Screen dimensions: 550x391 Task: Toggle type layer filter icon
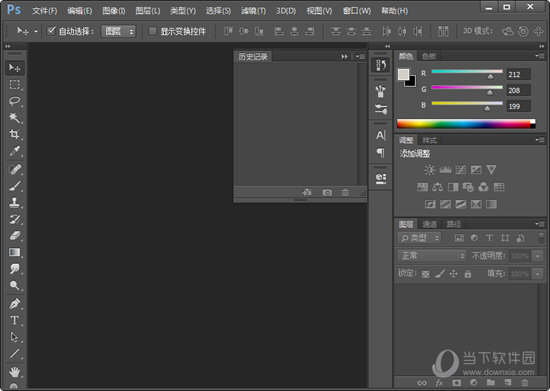tap(489, 238)
